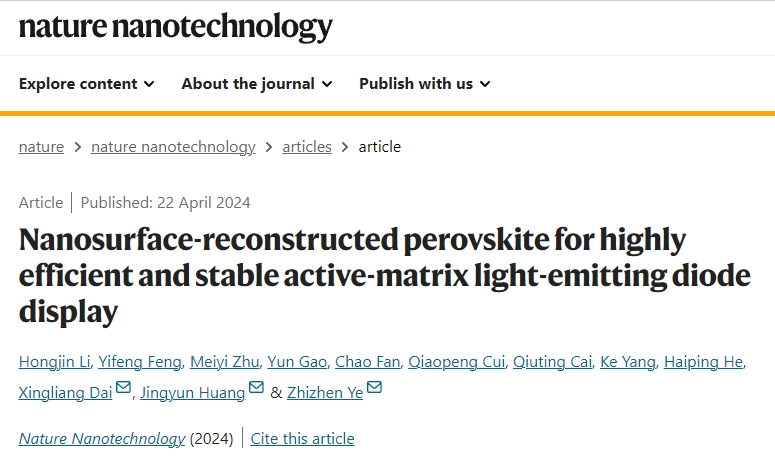Viewport: 775px width, 462px height.
Task: View author Qiaopeng Cui details
Action: click(457, 362)
